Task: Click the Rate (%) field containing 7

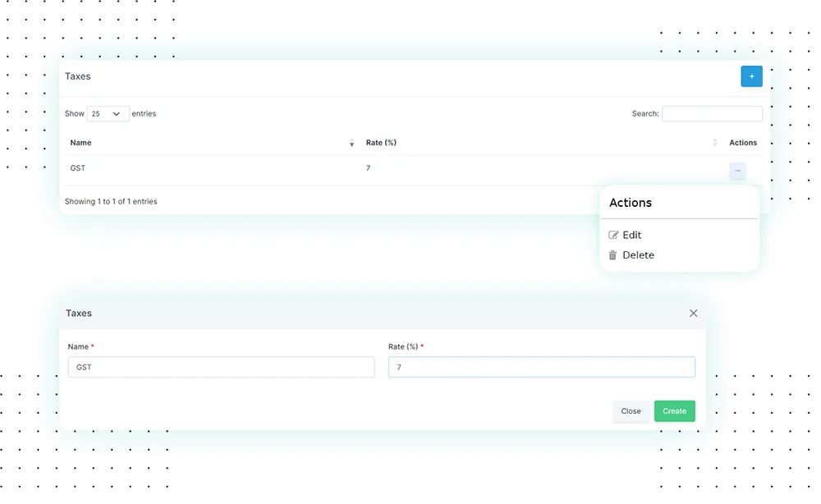Action: click(541, 367)
